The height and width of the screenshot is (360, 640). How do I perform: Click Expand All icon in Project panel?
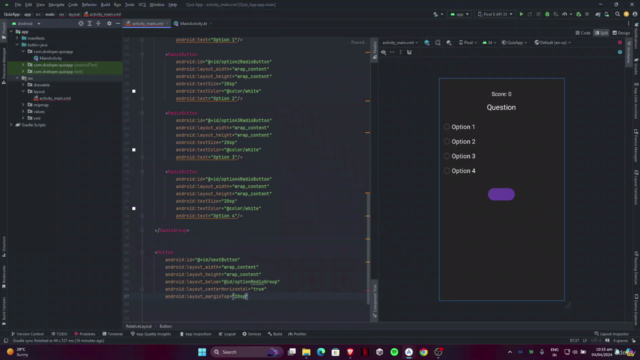(x=90, y=24)
